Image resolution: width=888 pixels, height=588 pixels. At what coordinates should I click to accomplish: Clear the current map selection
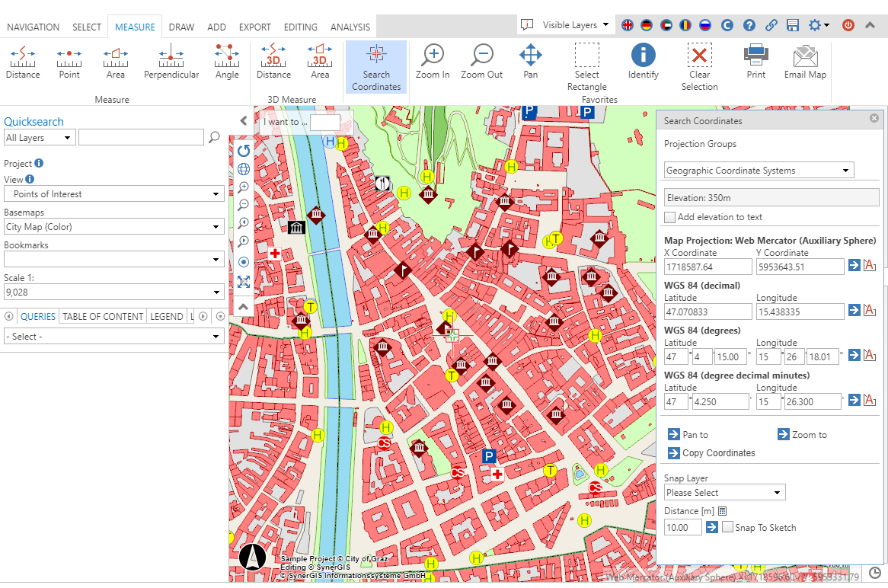pyautogui.click(x=699, y=61)
